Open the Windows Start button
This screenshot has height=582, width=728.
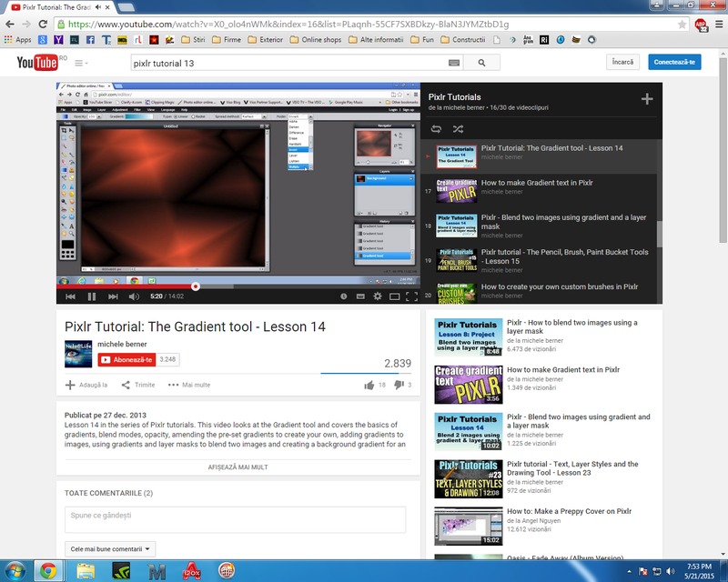(x=14, y=570)
